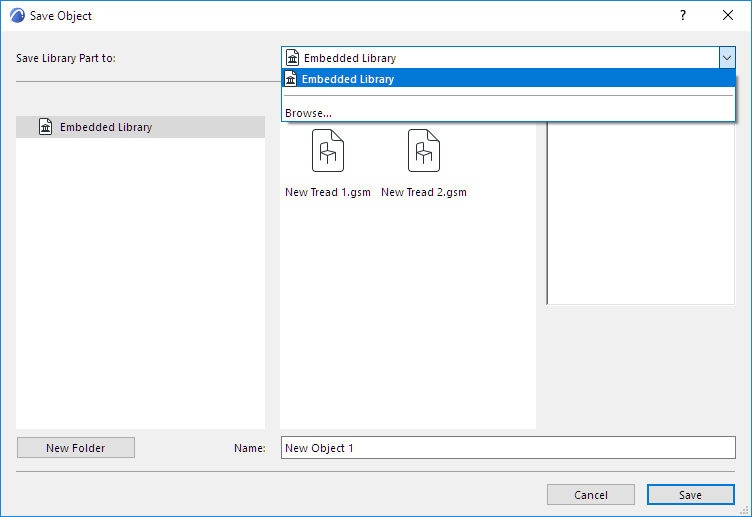Click the Cancel button
This screenshot has height=517, width=752.
pos(591,494)
